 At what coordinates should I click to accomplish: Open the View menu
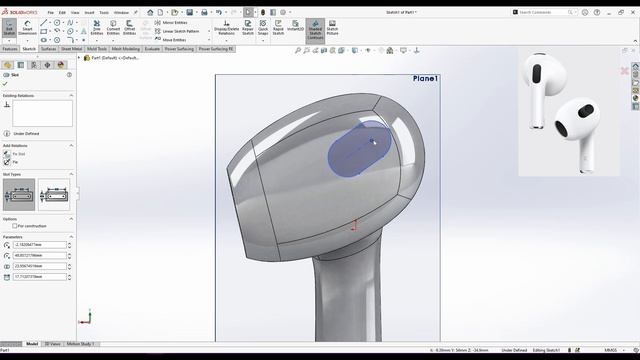tap(75, 13)
